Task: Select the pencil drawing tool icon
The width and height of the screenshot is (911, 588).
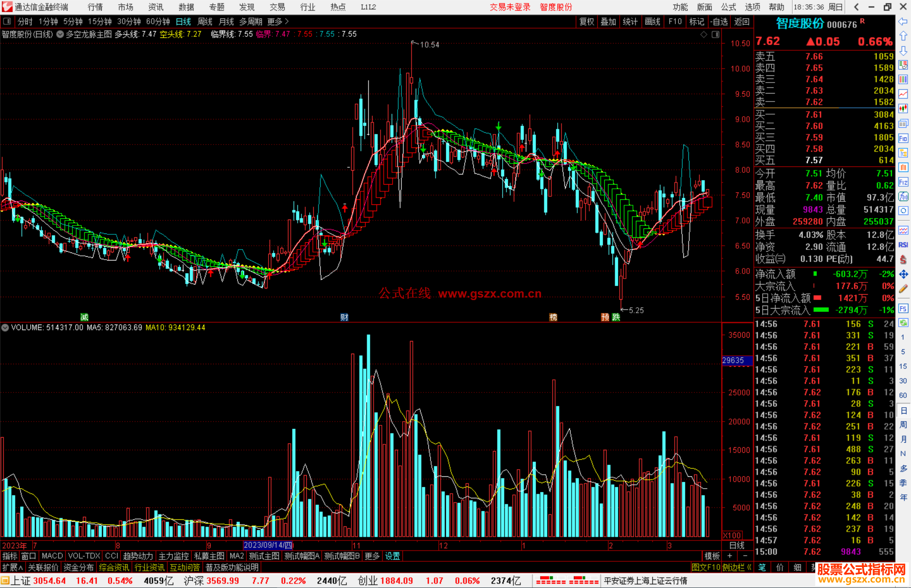Action: (903, 289)
